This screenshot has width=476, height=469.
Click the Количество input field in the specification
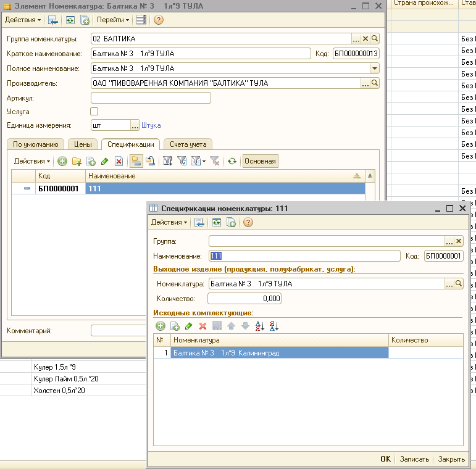(244, 299)
